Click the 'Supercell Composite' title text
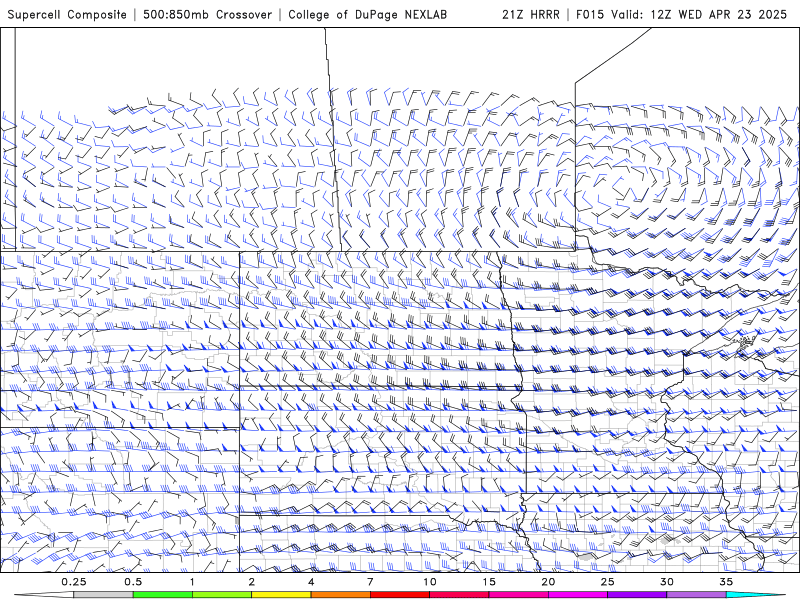The image size is (800, 600). click(67, 14)
